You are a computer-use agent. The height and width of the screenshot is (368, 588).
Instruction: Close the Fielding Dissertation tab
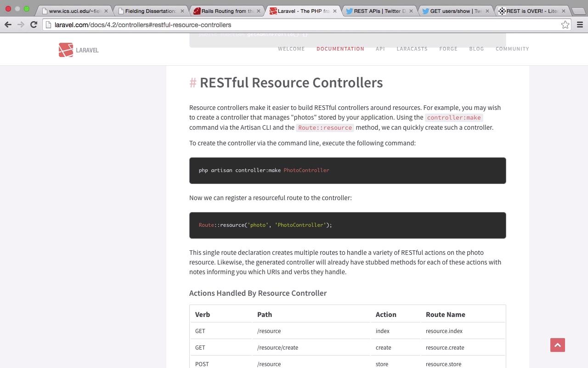[182, 11]
